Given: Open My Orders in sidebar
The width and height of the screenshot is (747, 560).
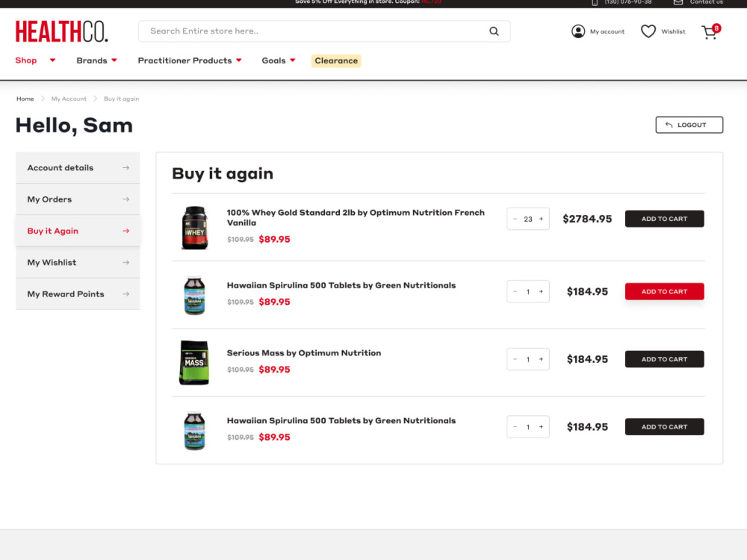Looking at the screenshot, I should tap(78, 199).
